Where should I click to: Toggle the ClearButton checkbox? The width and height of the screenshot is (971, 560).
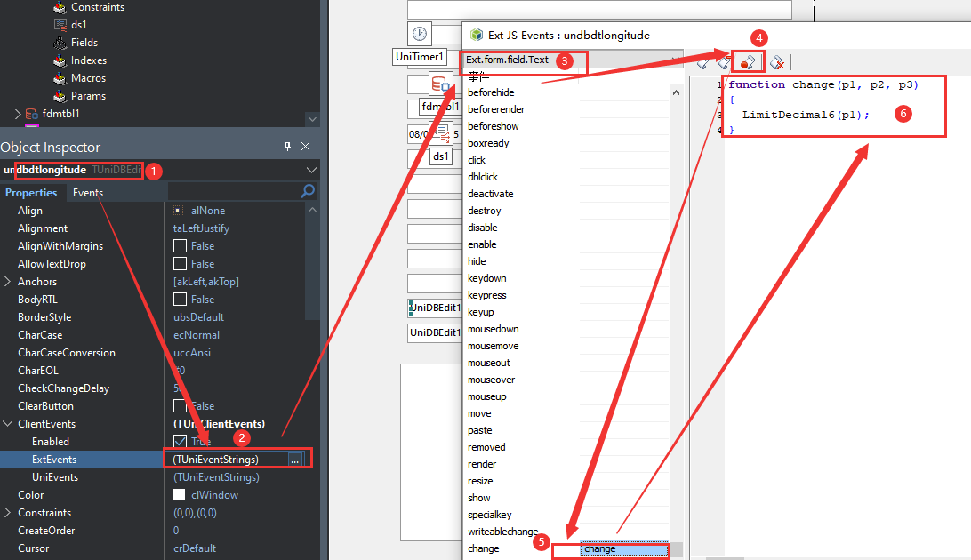pyautogui.click(x=181, y=406)
